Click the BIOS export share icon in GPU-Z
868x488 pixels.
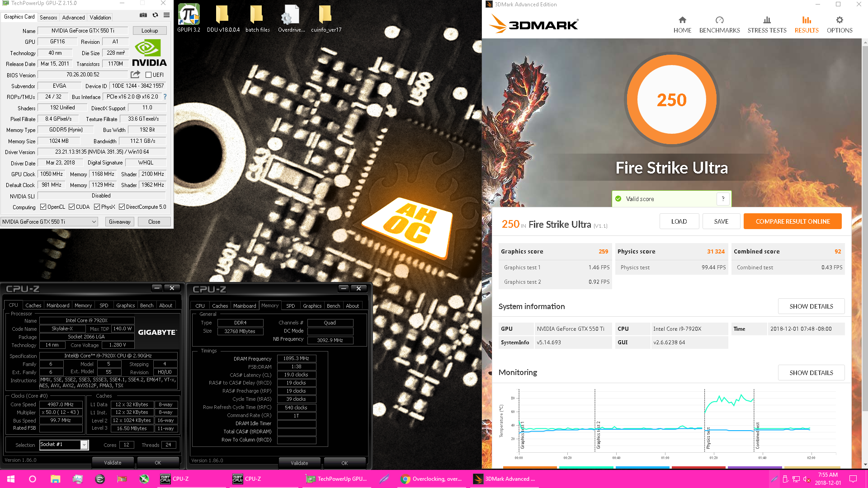135,75
